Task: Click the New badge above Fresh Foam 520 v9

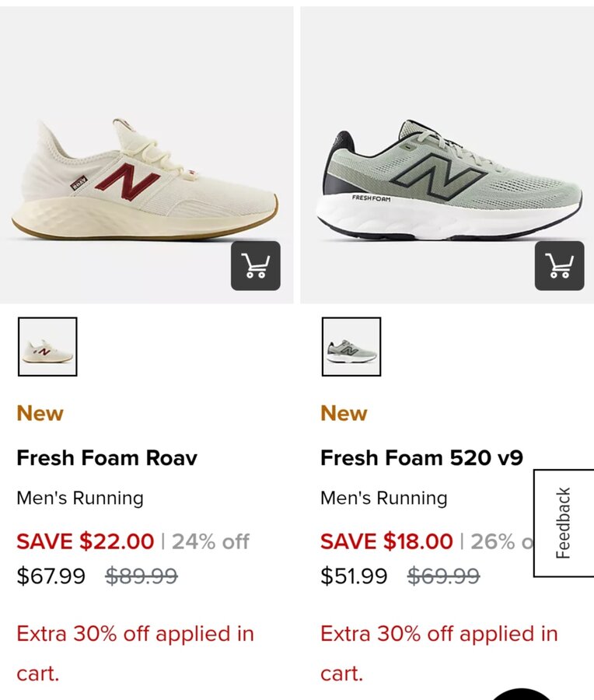Action: coord(344,413)
